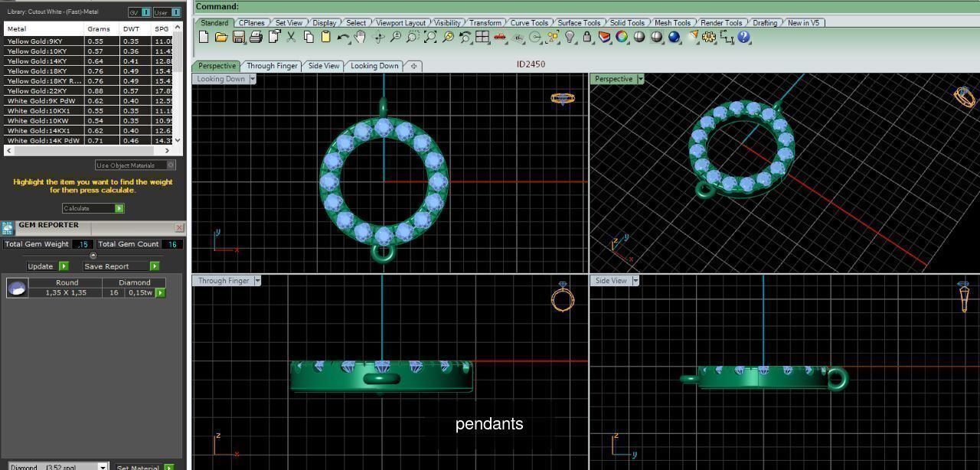Switch to the CPlanes toolbar tab
Image resolution: width=980 pixels, height=470 pixels.
(x=251, y=23)
